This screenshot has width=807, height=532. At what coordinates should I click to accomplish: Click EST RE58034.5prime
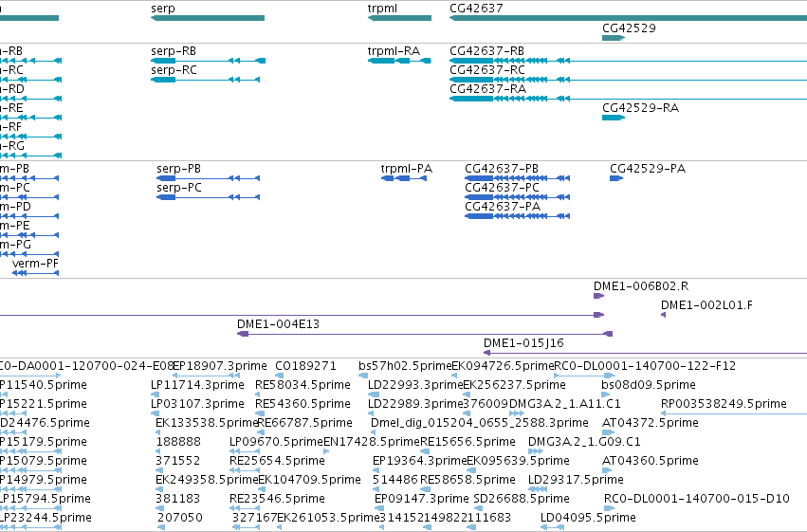click(258, 394)
